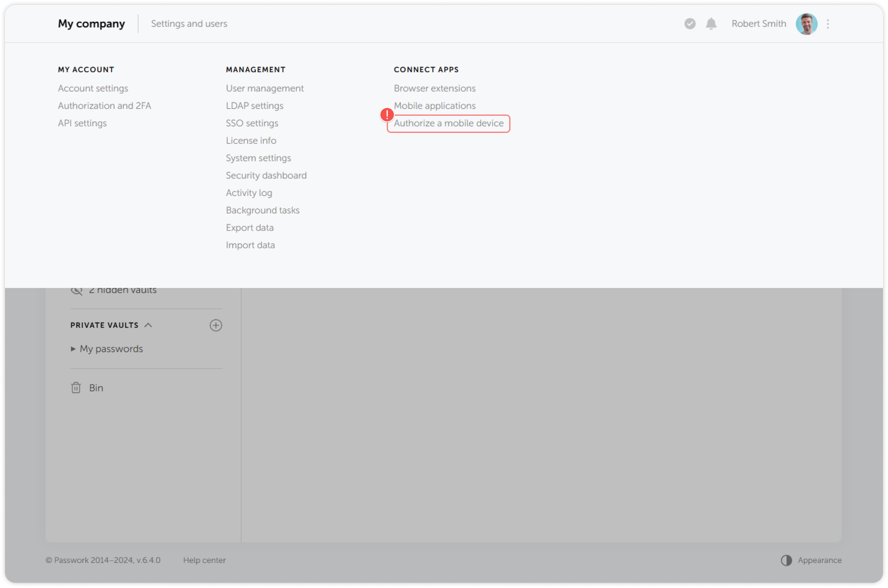Viewport: 888px width, 588px height.
Task: Select Import data under Management
Action: pos(250,245)
